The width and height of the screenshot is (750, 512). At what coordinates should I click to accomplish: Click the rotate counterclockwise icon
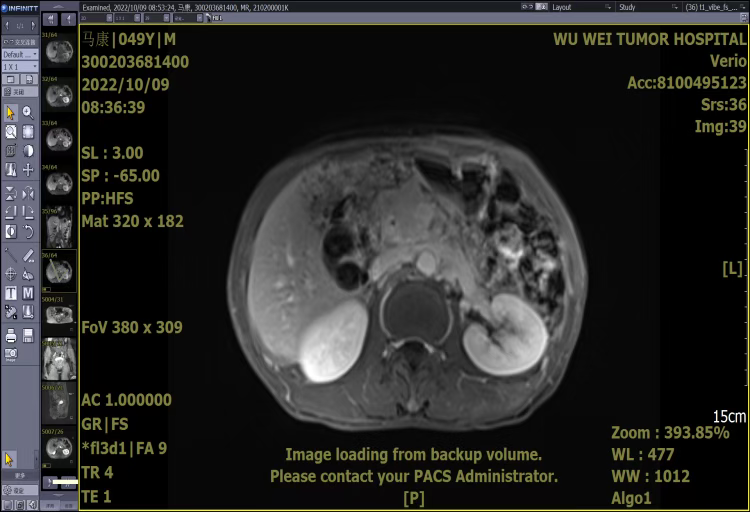[28, 231]
